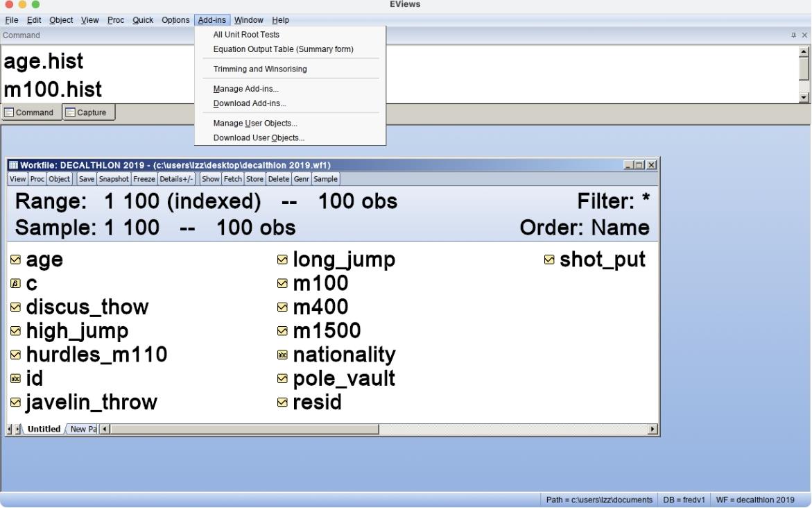
Task: Open the workfile Object dropdown button
Action: (x=59, y=179)
